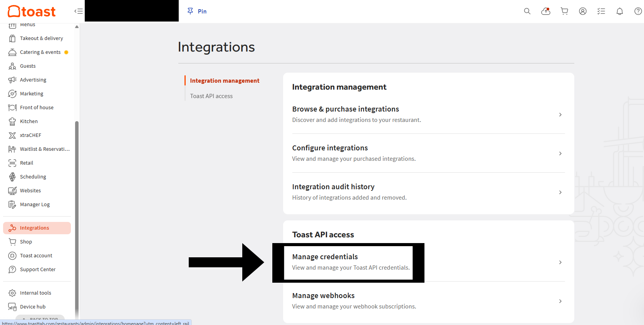Click the Manager Log icon
The height and width of the screenshot is (325, 644).
(12, 205)
